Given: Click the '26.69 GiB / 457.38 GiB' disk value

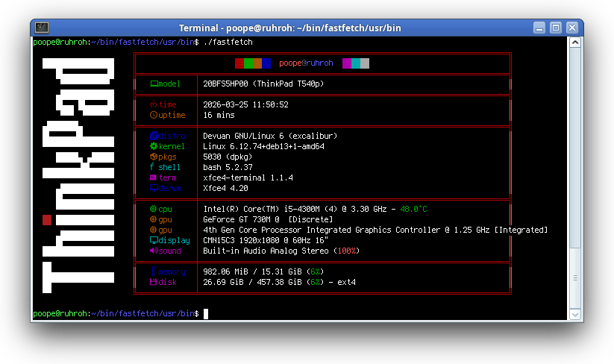Looking at the screenshot, I should [x=252, y=282].
